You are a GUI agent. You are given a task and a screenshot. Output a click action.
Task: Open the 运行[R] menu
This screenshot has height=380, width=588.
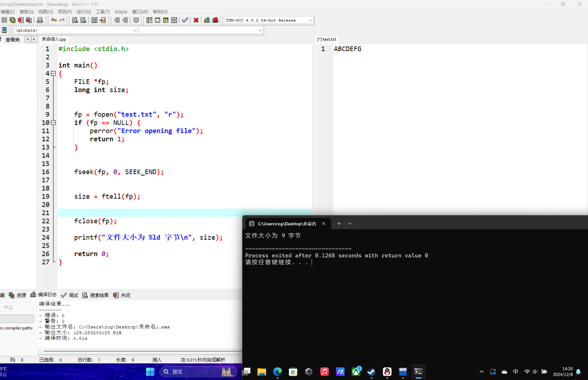point(83,12)
